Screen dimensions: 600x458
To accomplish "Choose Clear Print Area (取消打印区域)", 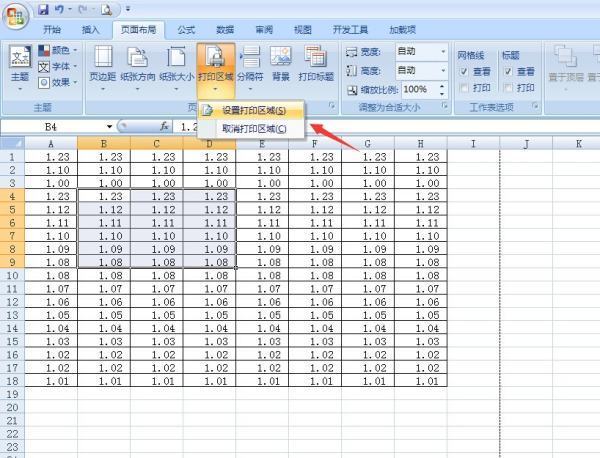I will coord(251,129).
